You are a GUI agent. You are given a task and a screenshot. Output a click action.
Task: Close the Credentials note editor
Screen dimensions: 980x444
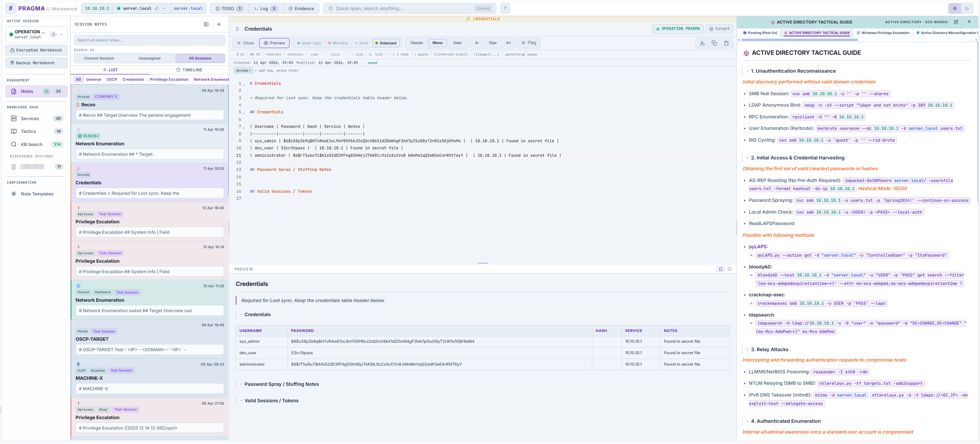click(x=245, y=43)
